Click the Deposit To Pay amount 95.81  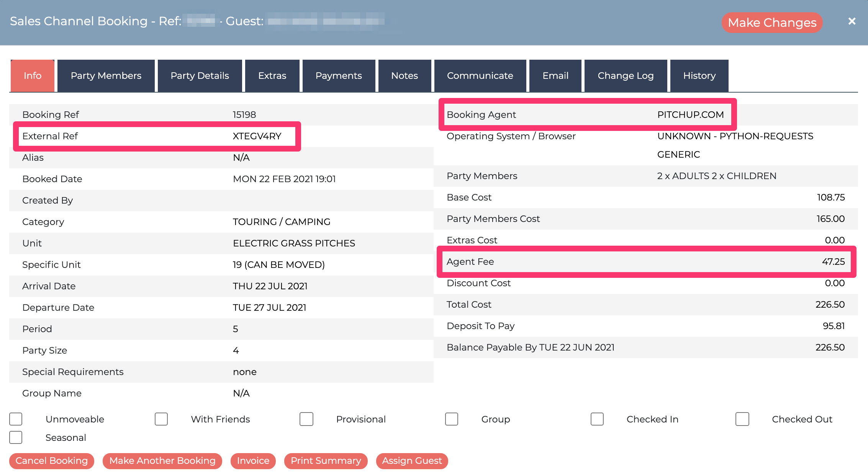[x=834, y=326]
